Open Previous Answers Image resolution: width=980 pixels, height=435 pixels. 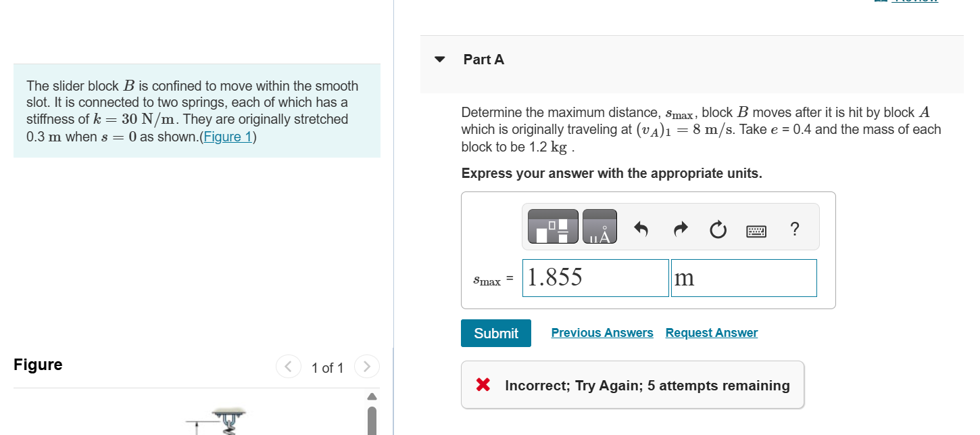pos(602,332)
